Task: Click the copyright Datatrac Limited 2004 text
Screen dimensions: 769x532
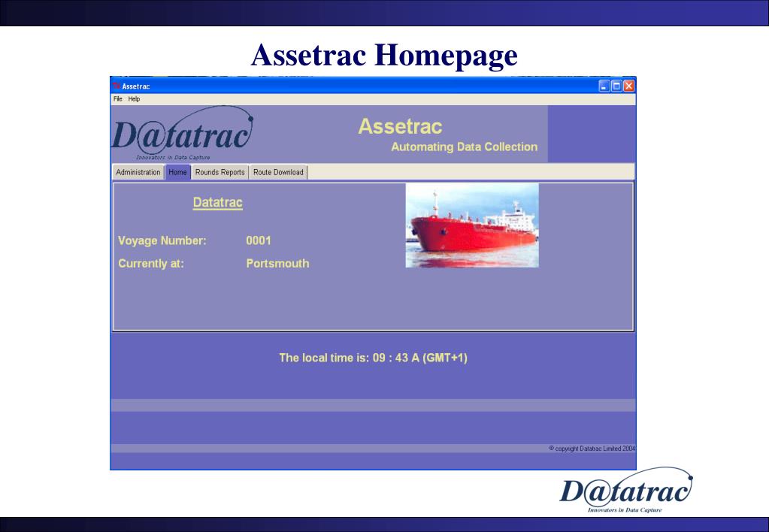Action: [x=592, y=449]
